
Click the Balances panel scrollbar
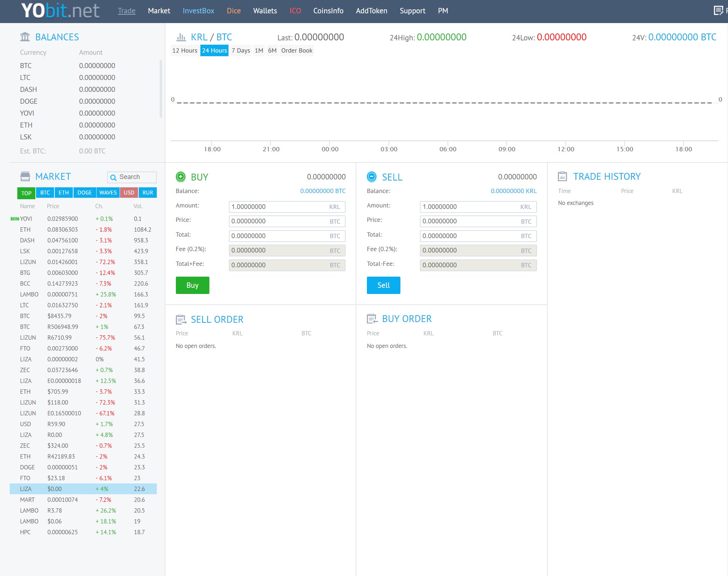161,89
